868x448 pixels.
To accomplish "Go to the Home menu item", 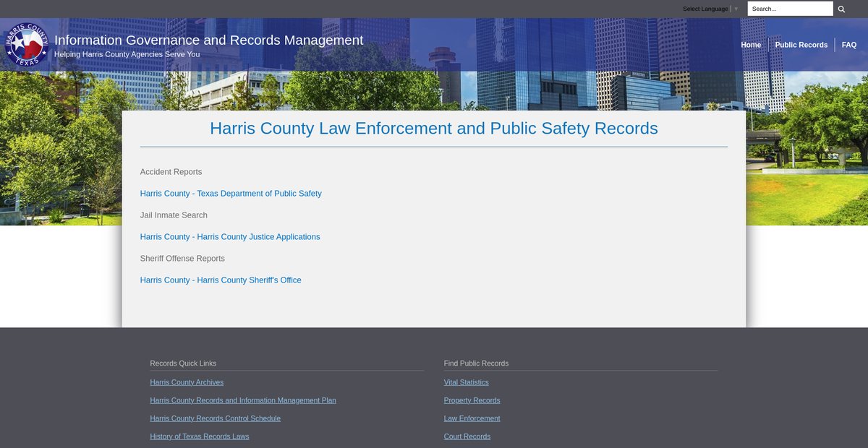I will pos(751,45).
